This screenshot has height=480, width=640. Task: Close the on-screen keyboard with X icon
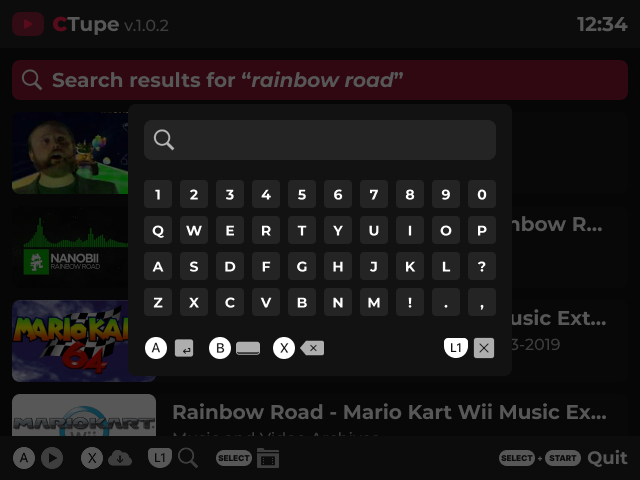pyautogui.click(x=484, y=348)
